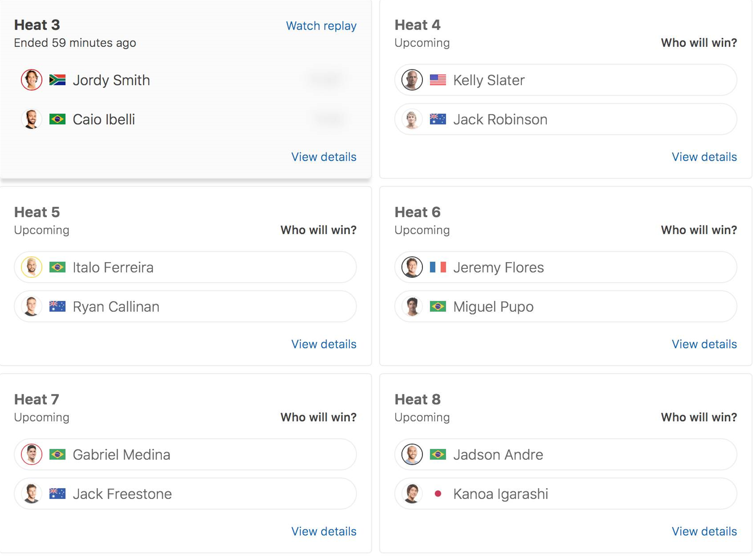
Task: Choose Miguel Pupo as Heat 6 winner
Action: click(x=566, y=307)
